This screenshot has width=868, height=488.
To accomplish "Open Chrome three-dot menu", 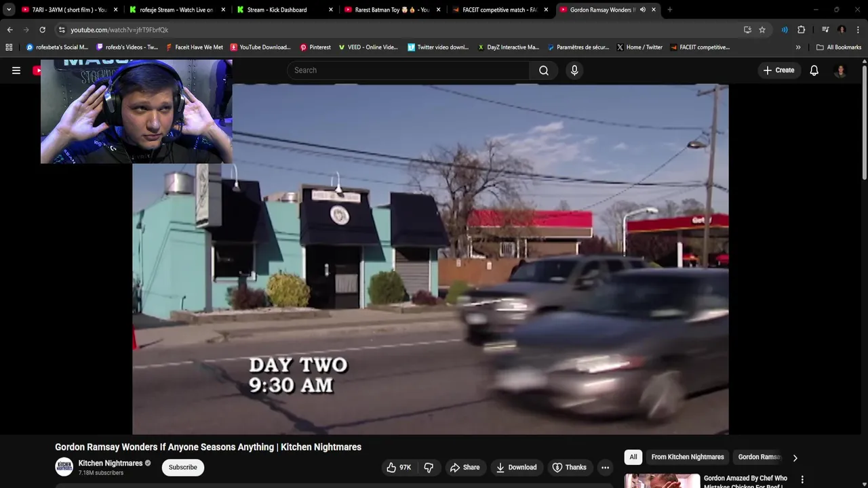I will (858, 30).
